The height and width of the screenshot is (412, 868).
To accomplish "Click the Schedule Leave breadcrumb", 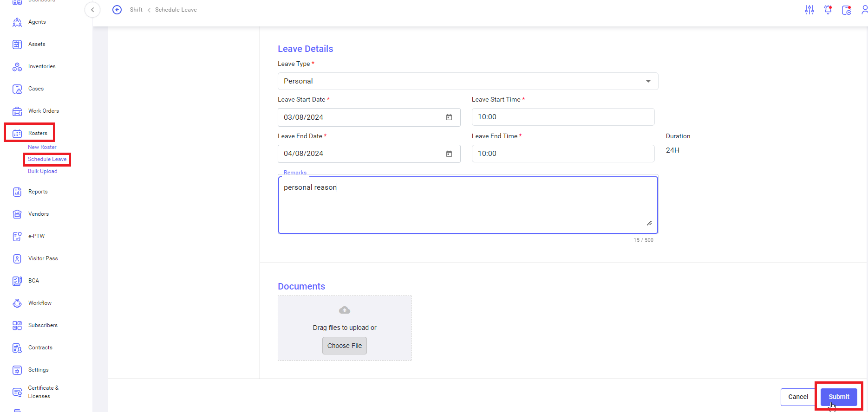I will (176, 10).
